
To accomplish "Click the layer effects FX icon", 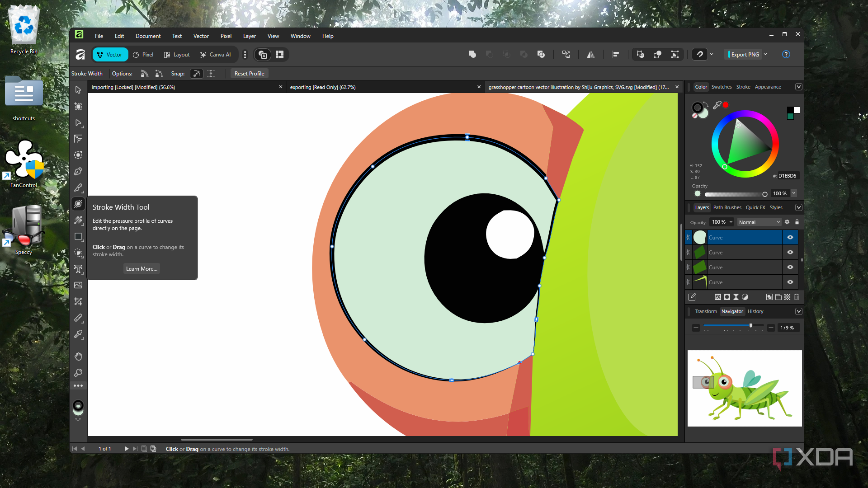I will pyautogui.click(x=717, y=297).
